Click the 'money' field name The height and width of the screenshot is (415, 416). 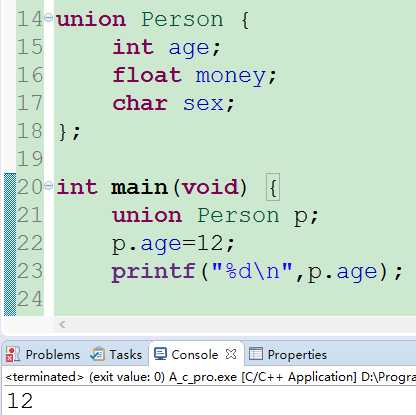231,76
